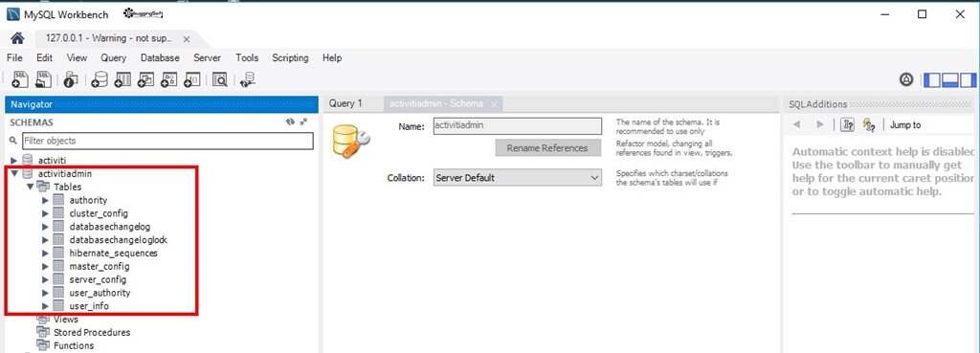Select the server_config table
This screenshot has height=353, width=980.
pyautogui.click(x=99, y=279)
